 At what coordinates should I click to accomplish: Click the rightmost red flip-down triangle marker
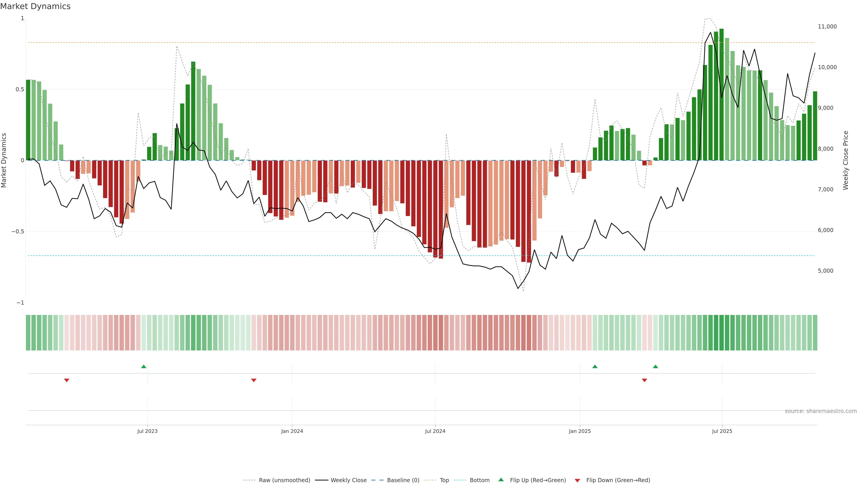click(644, 380)
